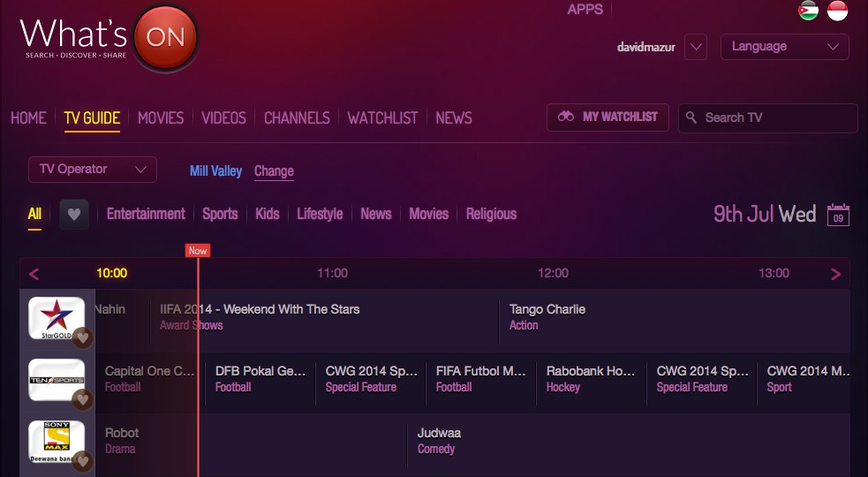The image size is (868, 477).
Task: Open the WATCHLIST tab
Action: tap(382, 118)
